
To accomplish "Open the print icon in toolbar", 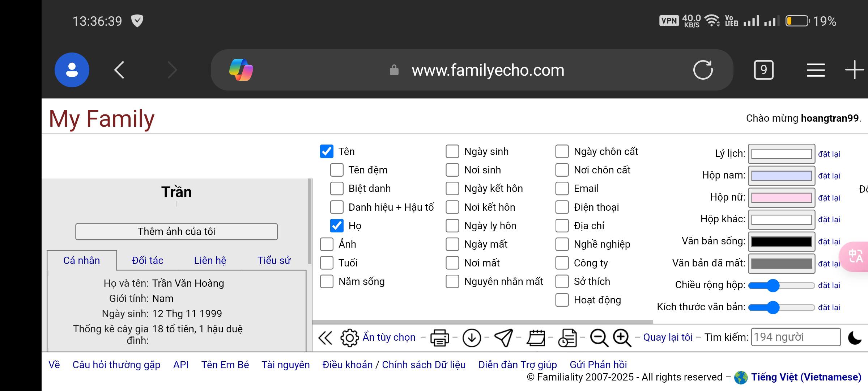I will click(x=439, y=337).
